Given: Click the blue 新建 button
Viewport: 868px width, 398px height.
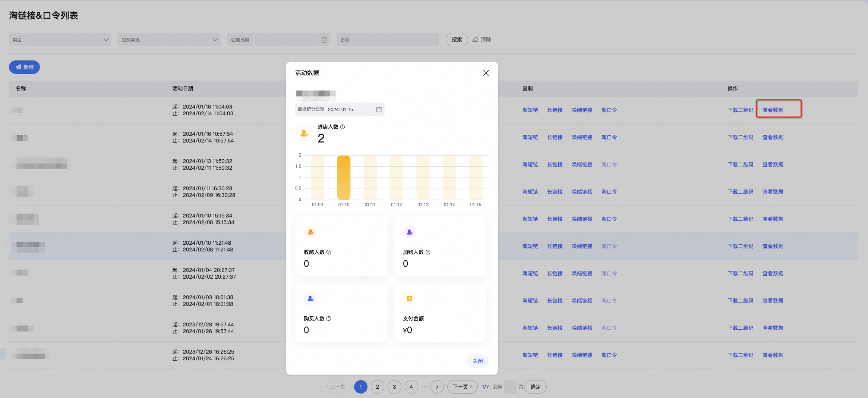Looking at the screenshot, I should [x=24, y=67].
